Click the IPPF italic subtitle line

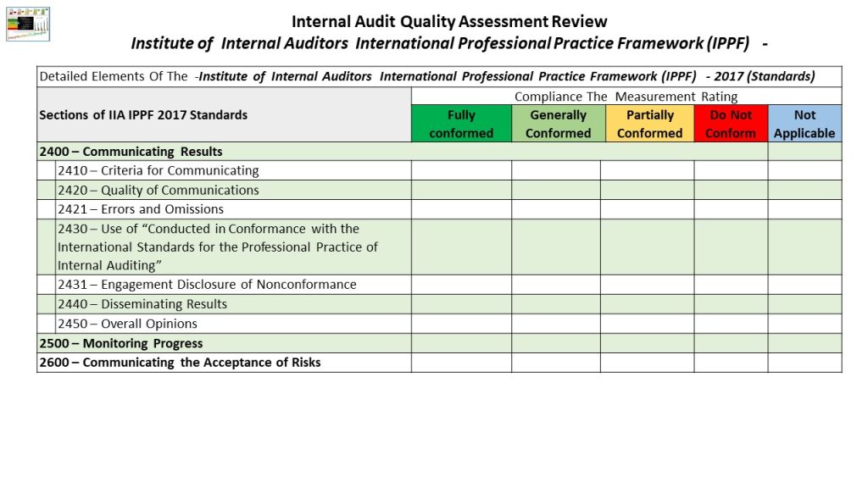pyautogui.click(x=449, y=43)
